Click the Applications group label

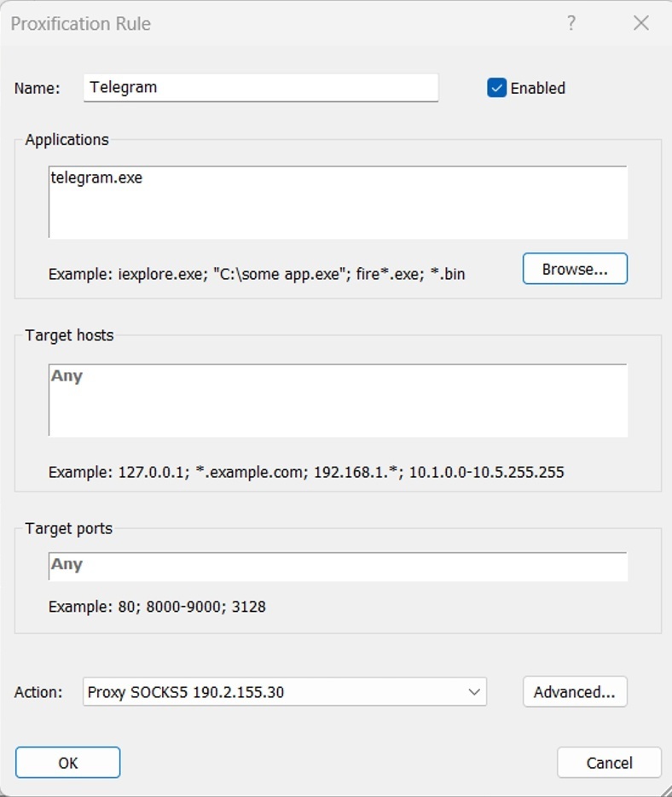[x=67, y=140]
